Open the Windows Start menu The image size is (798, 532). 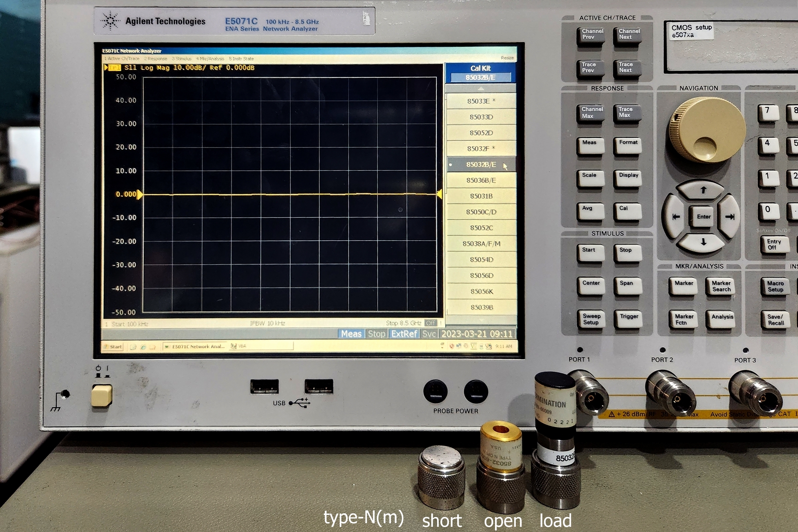pyautogui.click(x=113, y=346)
